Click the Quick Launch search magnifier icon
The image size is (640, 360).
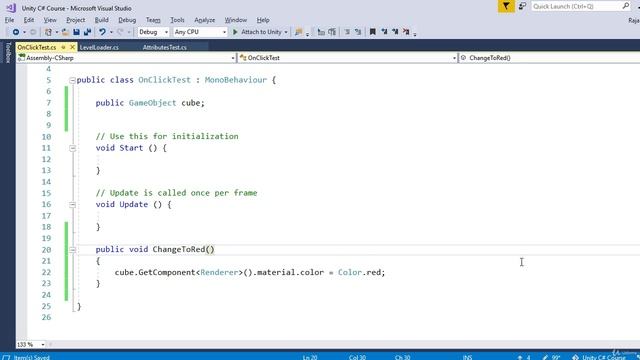[626, 6]
